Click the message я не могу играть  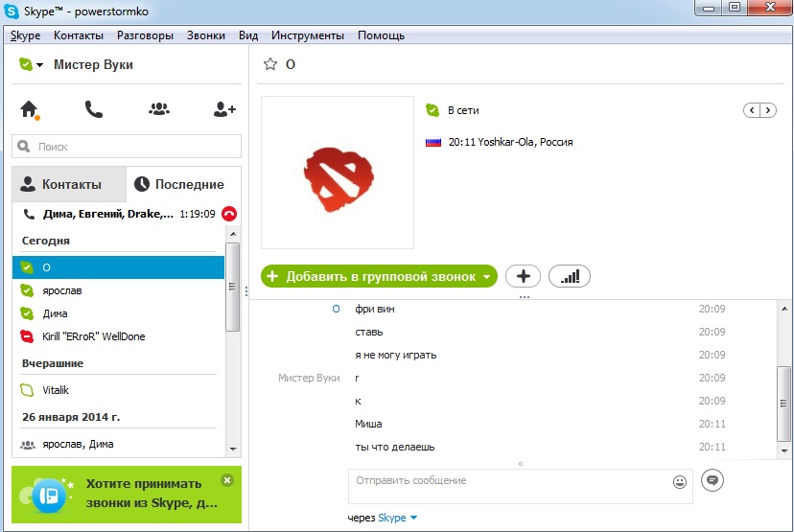pos(396,355)
